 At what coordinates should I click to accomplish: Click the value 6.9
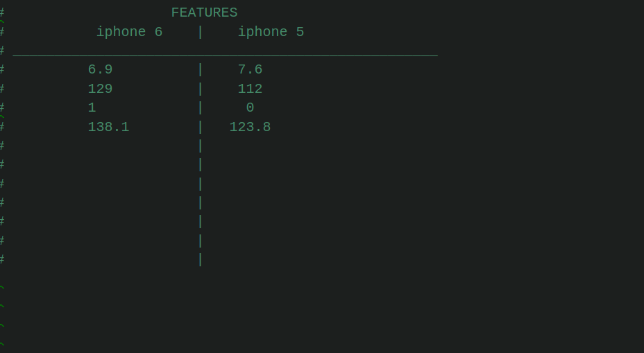100,69
